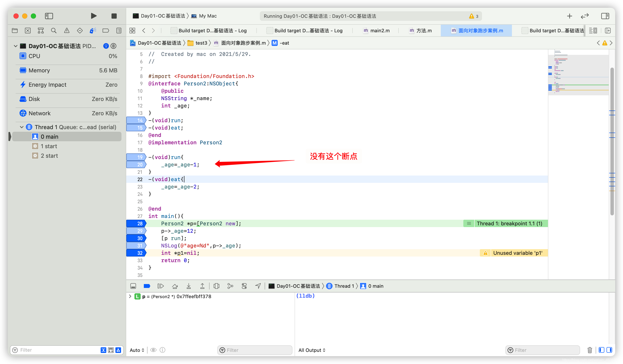623x364 pixels.
Task: Deactivate all breakpoints in debug bar
Action: point(147,286)
